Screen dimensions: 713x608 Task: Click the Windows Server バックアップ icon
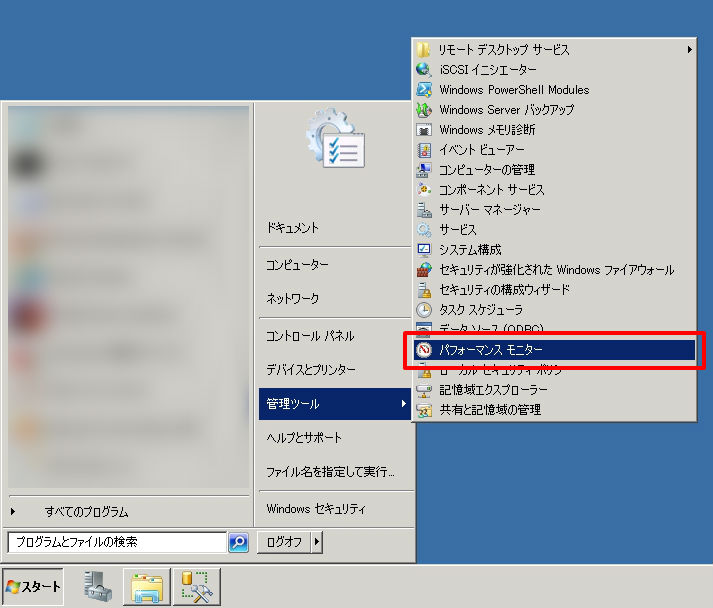[424, 110]
